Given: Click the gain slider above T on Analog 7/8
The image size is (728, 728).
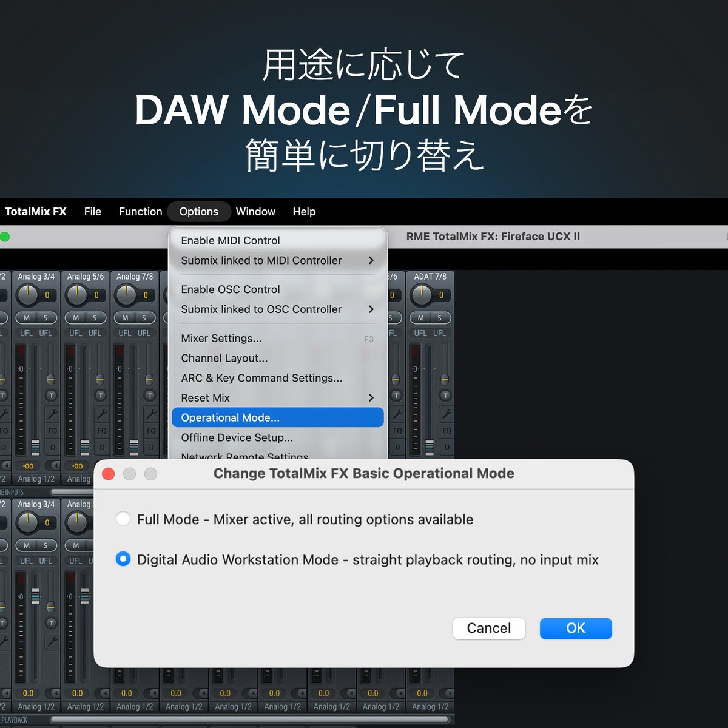Looking at the screenshot, I should coord(149,380).
